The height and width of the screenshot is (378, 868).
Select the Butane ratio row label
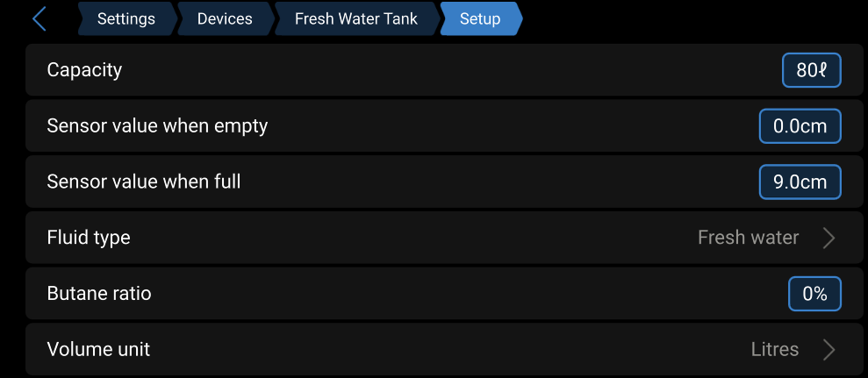point(99,294)
